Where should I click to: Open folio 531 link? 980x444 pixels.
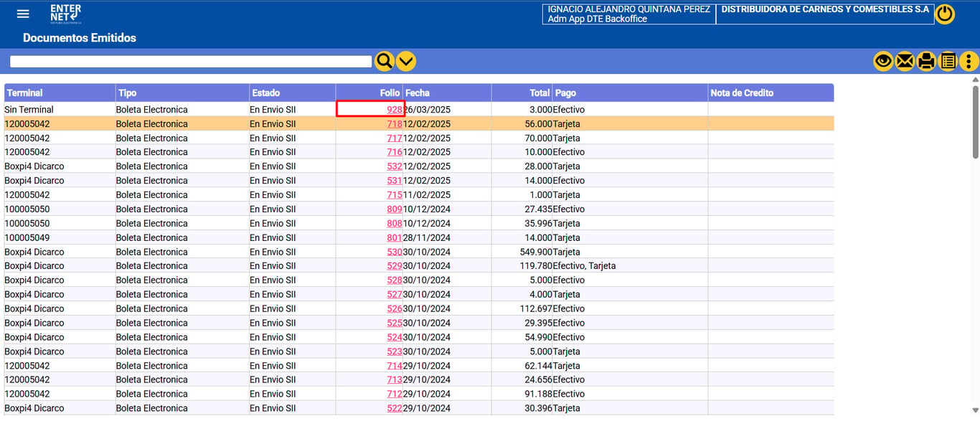[x=395, y=181]
